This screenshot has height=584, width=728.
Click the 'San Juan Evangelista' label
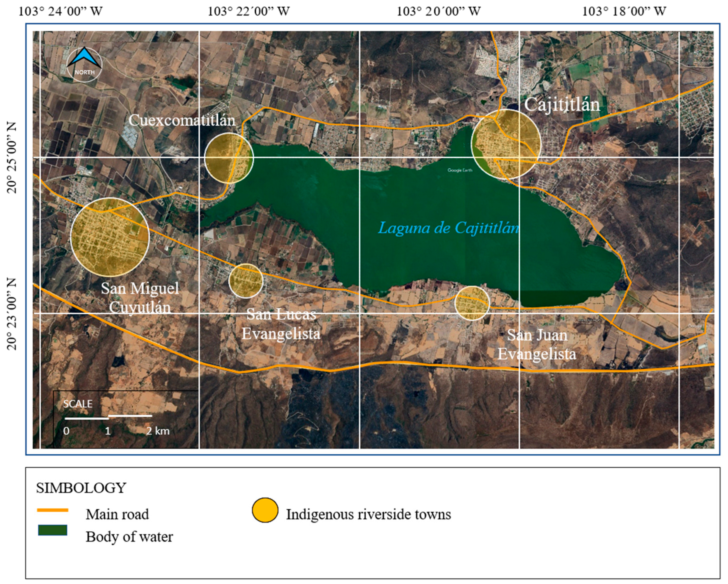coord(537,345)
